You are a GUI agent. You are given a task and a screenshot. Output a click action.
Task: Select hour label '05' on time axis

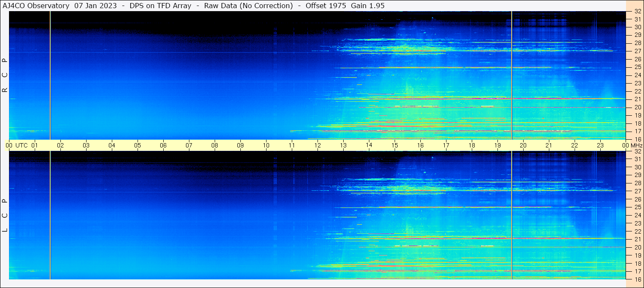pyautogui.click(x=138, y=145)
